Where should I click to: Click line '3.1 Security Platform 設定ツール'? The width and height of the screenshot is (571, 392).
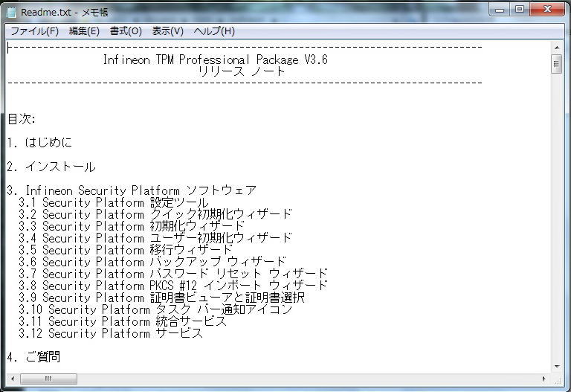114,202
